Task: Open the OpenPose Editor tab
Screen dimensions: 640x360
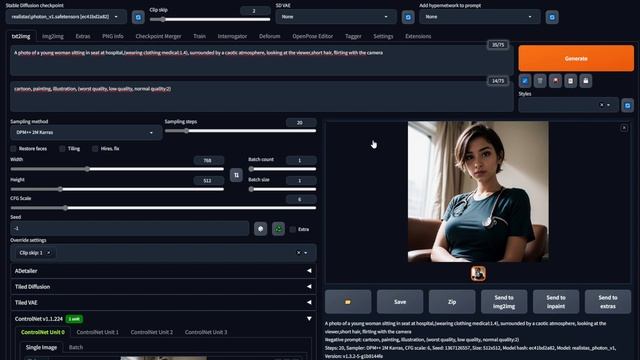Action: (313, 36)
